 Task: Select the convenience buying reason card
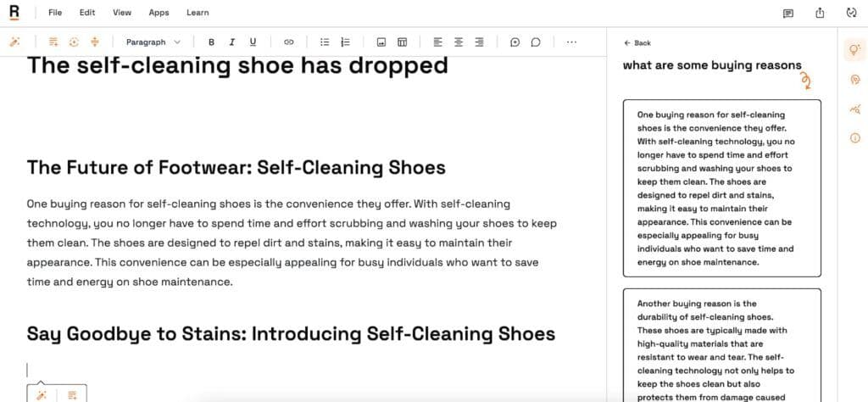pos(722,188)
